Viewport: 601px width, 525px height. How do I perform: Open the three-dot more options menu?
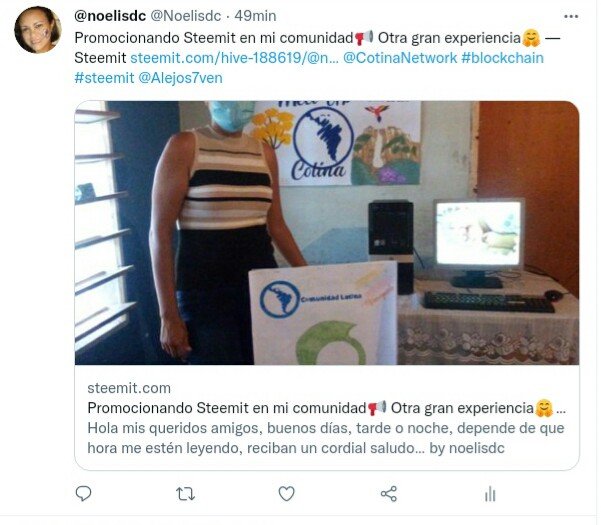(x=571, y=16)
